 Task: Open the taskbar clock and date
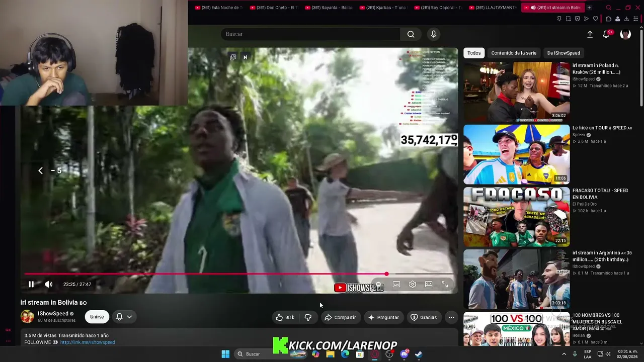(627, 354)
